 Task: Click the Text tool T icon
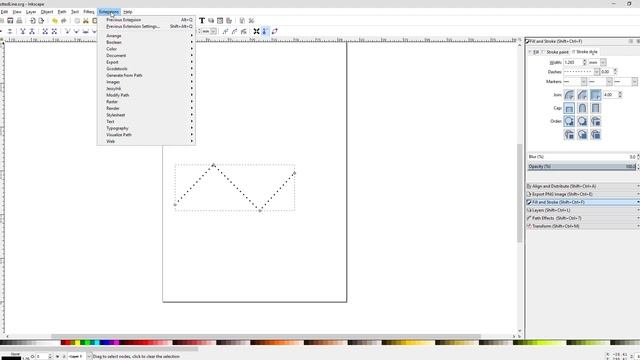(202, 20)
